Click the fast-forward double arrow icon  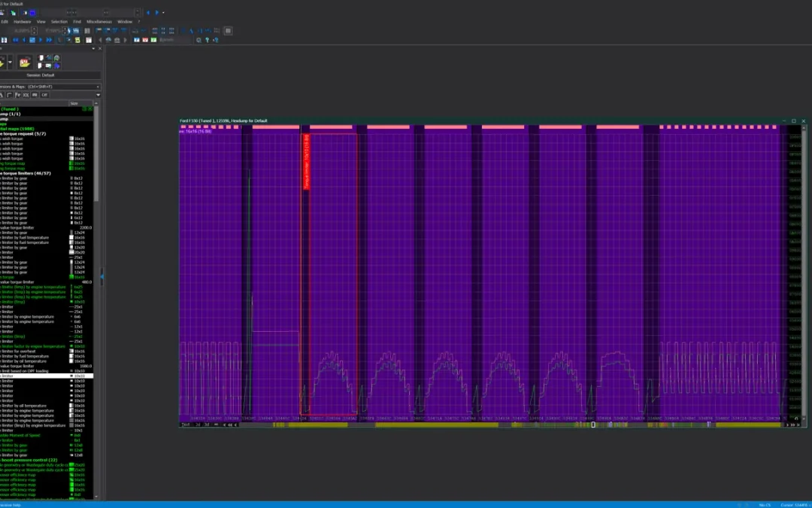click(49, 40)
